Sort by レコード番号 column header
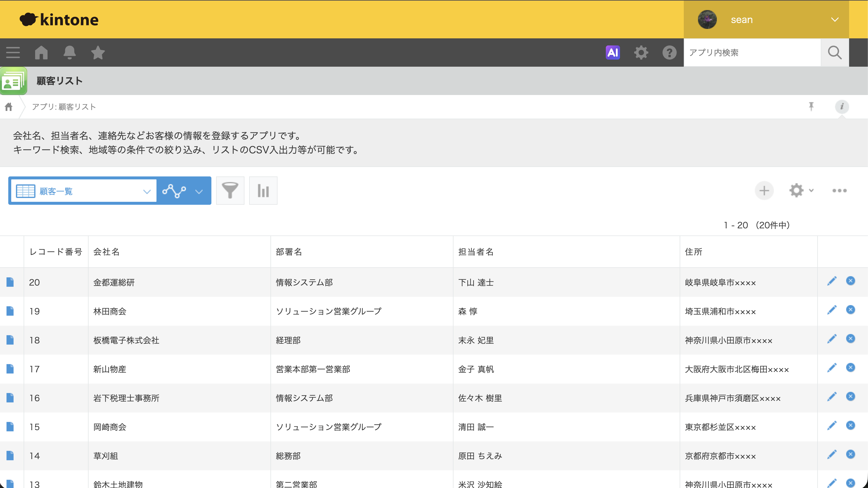 point(56,252)
